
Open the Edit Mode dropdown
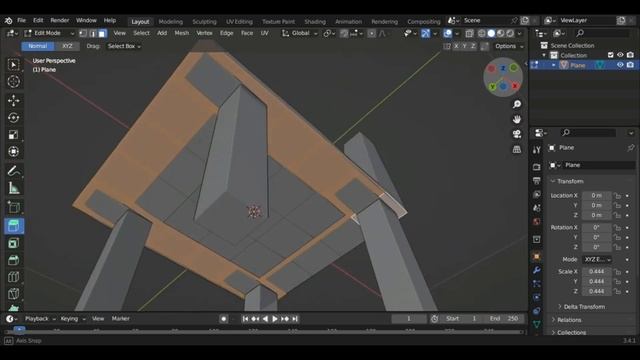(49, 33)
